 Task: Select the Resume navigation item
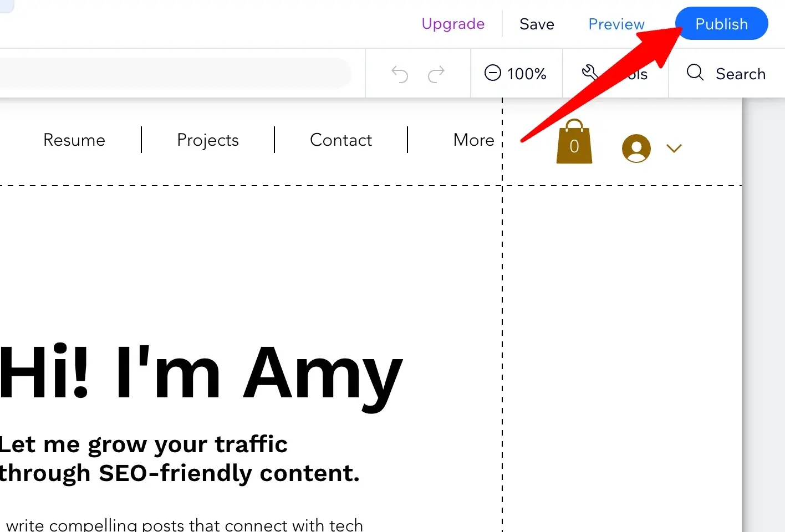tap(74, 140)
